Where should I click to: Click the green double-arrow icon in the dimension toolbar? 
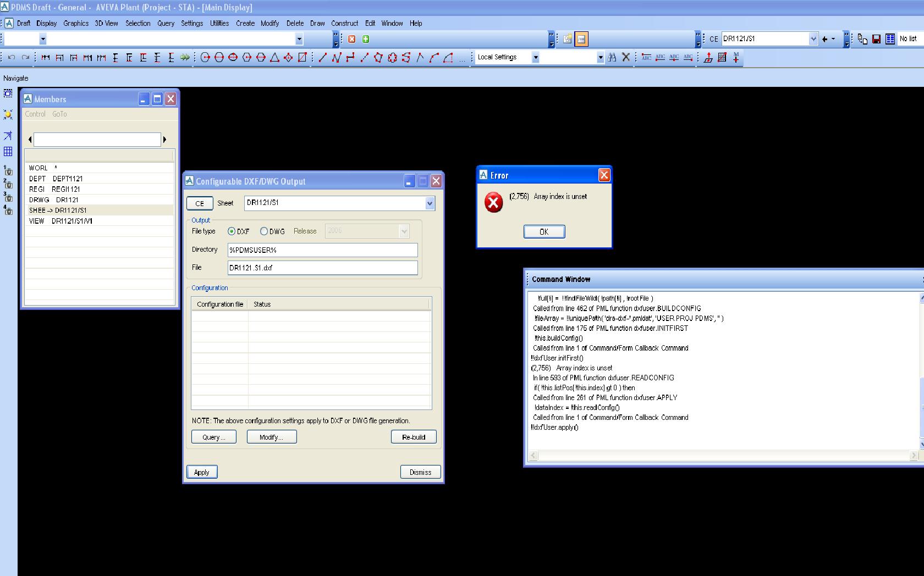185,57
